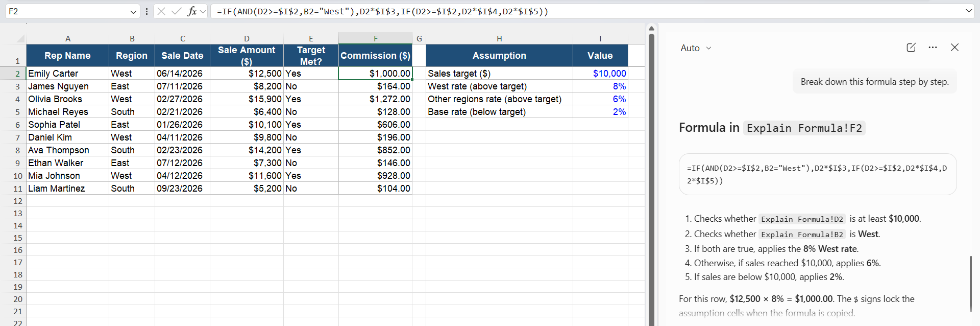Select cell containing Olivia Brooks

(x=67, y=99)
